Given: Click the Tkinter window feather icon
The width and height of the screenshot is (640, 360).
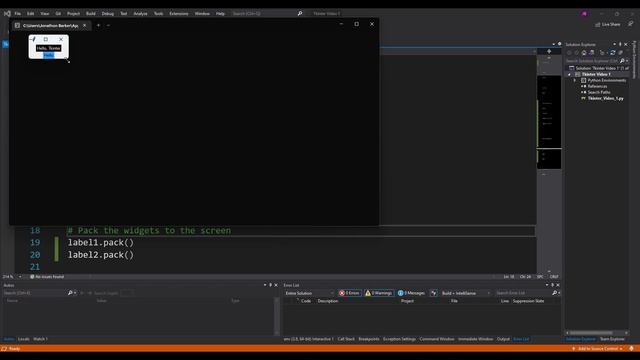Looking at the screenshot, I should pyautogui.click(x=33, y=39).
